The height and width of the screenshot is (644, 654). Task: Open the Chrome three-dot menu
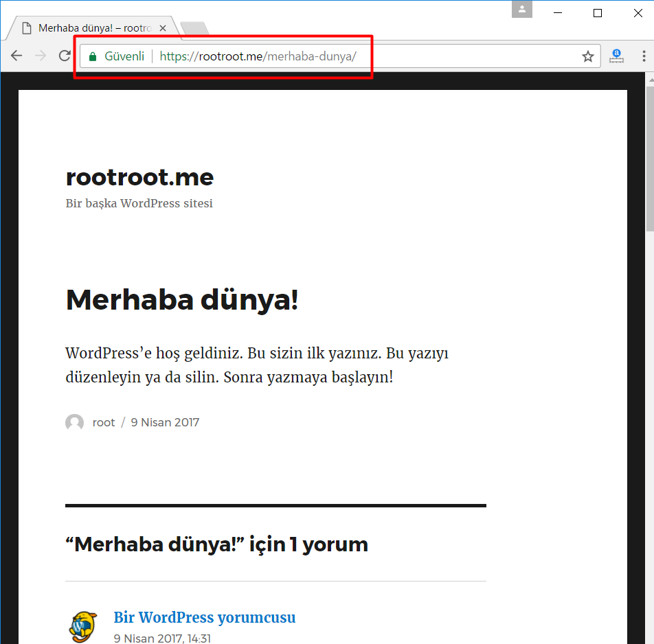[644, 56]
